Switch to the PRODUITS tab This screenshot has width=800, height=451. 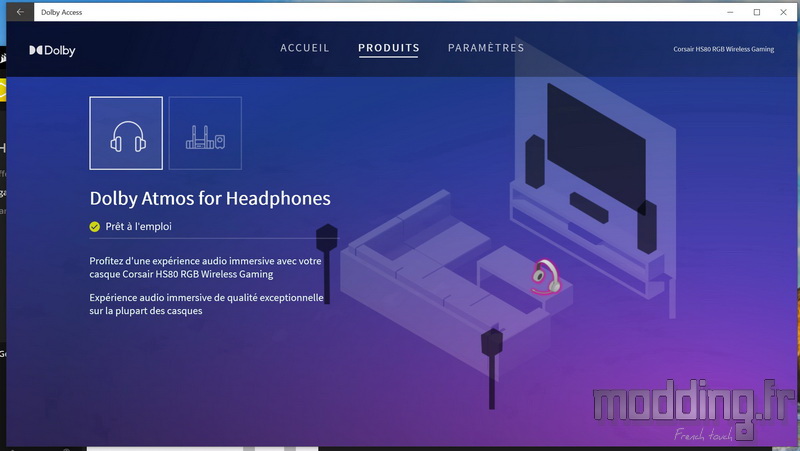tap(389, 48)
